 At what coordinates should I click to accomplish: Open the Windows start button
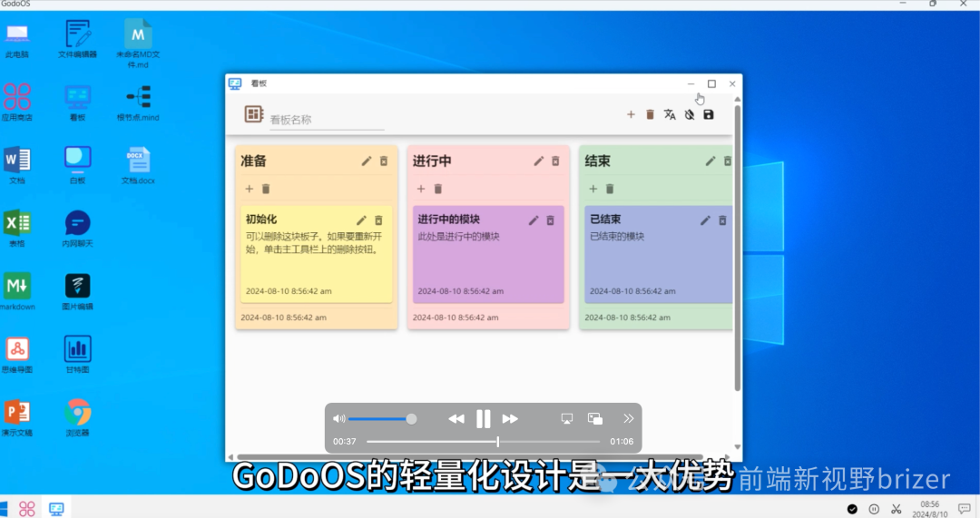click(4, 509)
